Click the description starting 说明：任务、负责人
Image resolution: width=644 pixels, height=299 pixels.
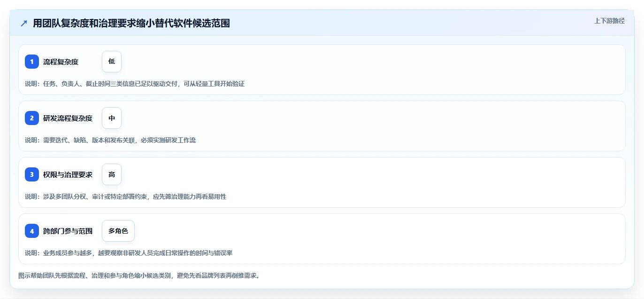pyautogui.click(x=135, y=84)
